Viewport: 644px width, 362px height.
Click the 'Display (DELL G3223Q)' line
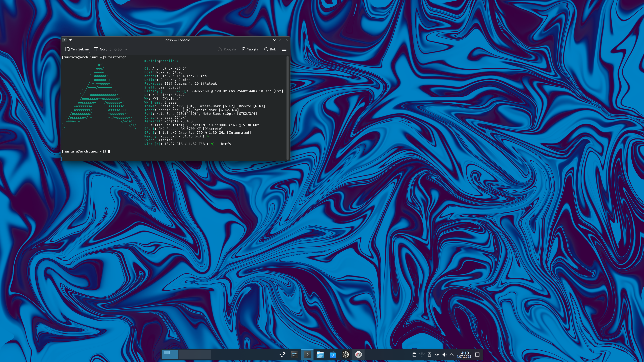(214, 91)
